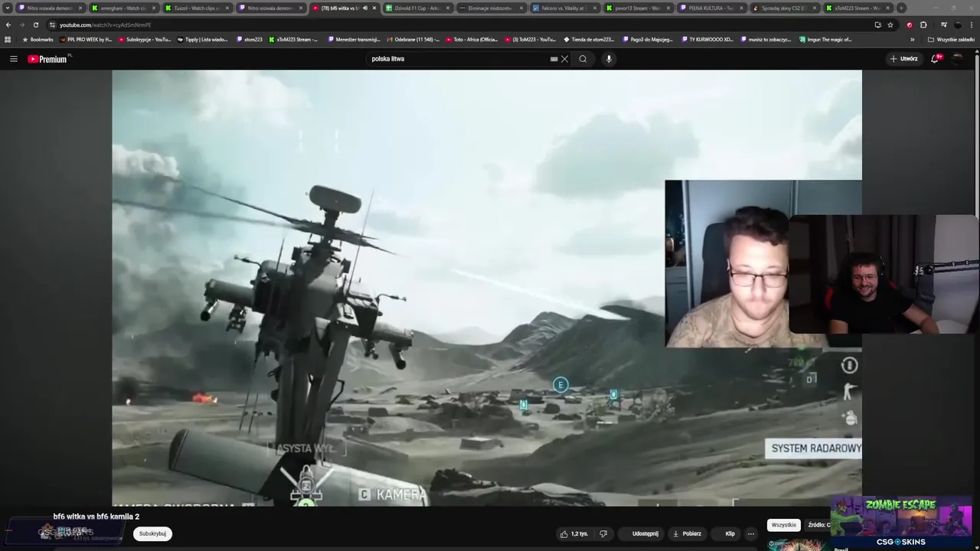
Task: Switch to the 'pevor13 Stream' tab
Action: coord(637,8)
